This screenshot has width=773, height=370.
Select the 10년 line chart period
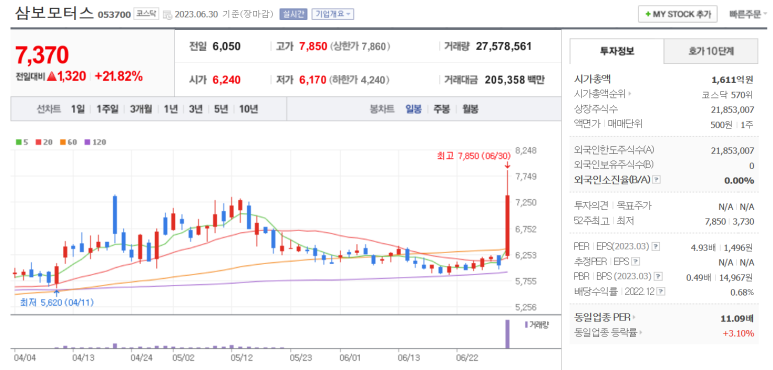(248, 109)
